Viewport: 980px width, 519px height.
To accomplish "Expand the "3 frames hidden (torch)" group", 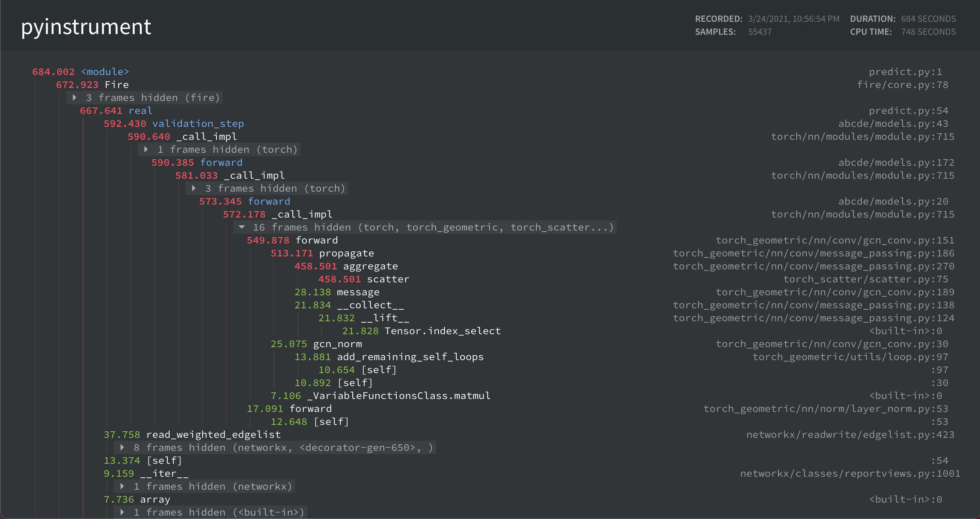I will click(x=194, y=188).
